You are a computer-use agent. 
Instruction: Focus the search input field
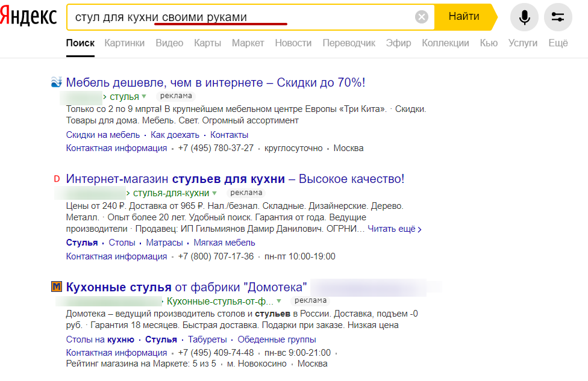coord(240,17)
